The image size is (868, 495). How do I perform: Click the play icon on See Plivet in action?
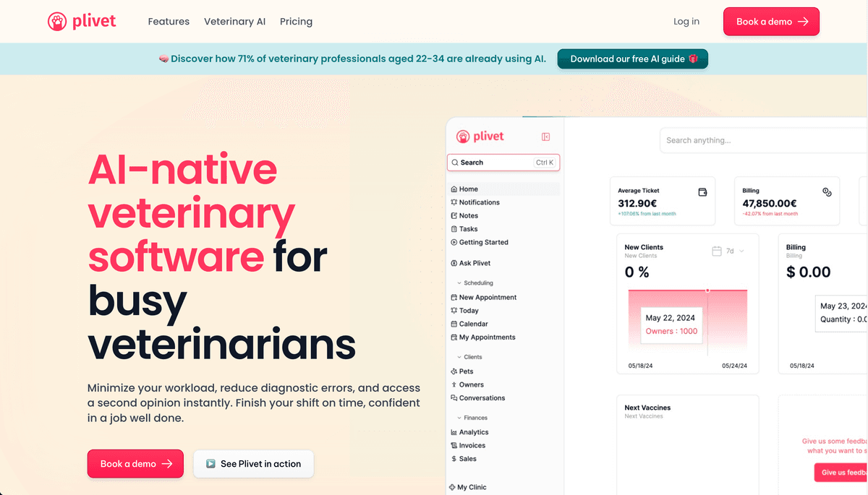click(210, 464)
